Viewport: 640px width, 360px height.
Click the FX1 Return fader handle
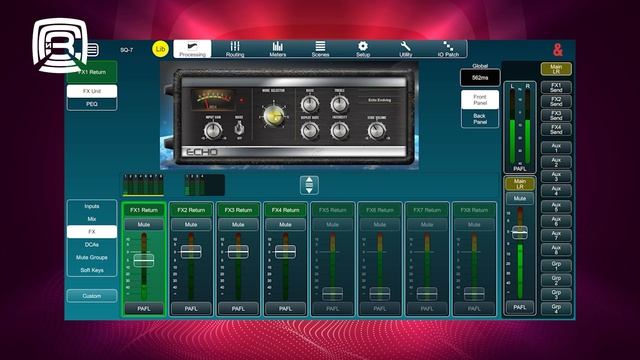(x=144, y=260)
